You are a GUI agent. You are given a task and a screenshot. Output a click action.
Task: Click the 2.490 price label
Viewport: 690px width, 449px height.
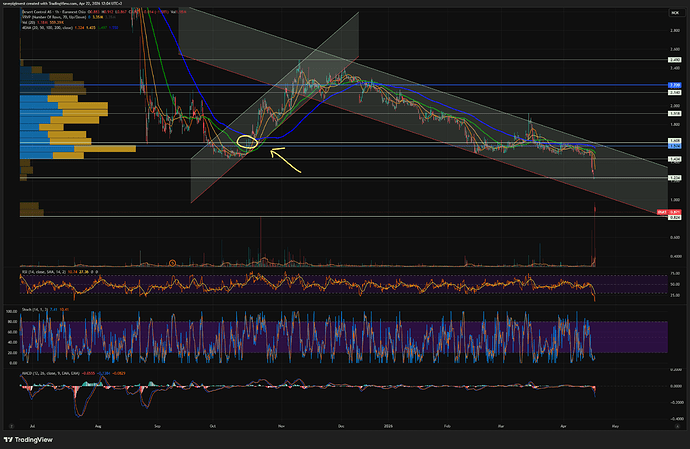point(675,60)
